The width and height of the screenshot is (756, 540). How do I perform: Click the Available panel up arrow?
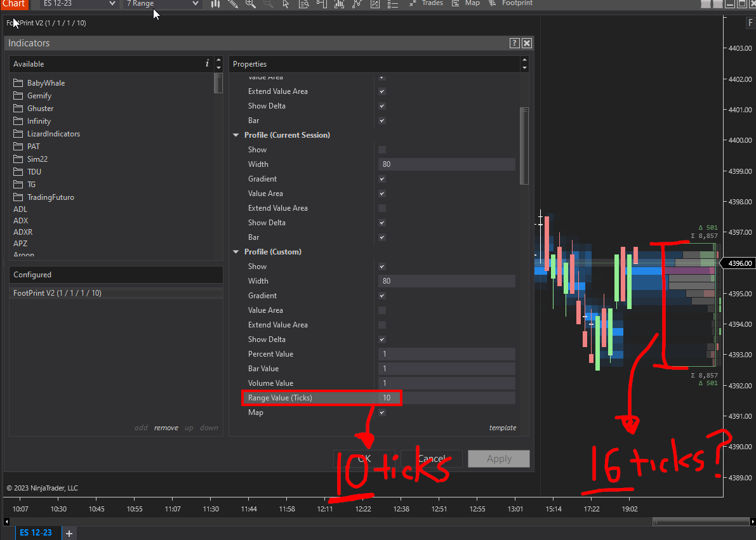218,60
